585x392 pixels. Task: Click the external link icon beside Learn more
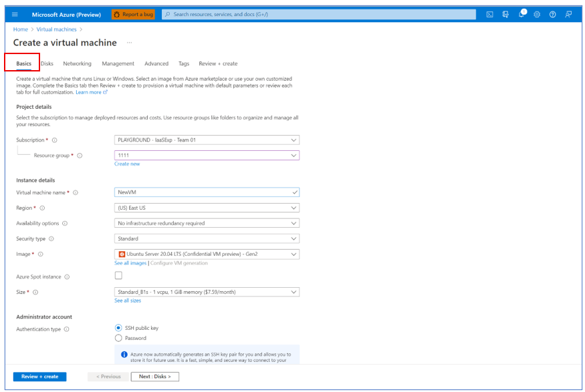[x=105, y=92]
